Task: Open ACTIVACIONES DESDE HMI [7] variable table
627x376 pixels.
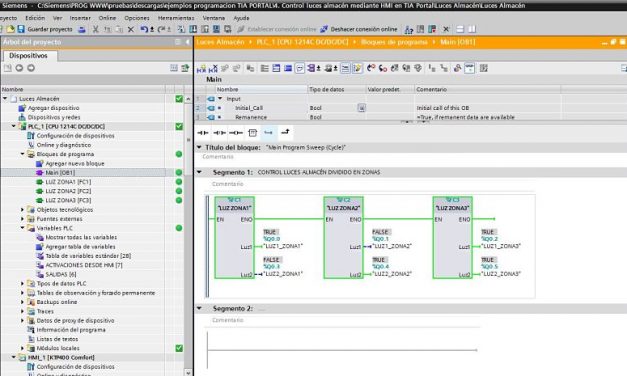Action: 84,265
